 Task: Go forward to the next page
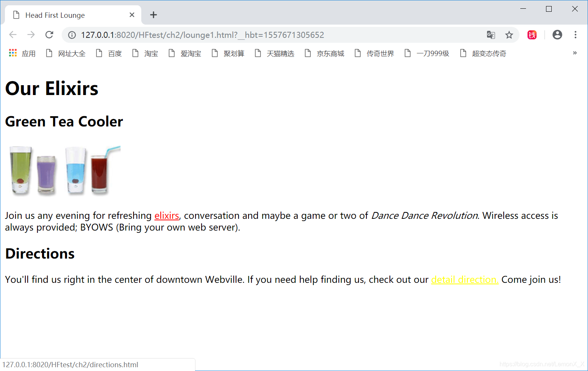(31, 35)
